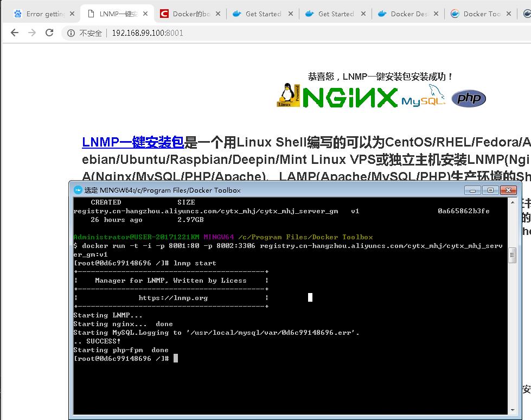Viewport: 531px width, 420px height.
Task: Click the '26 hours ago' created value
Action: click(x=117, y=219)
